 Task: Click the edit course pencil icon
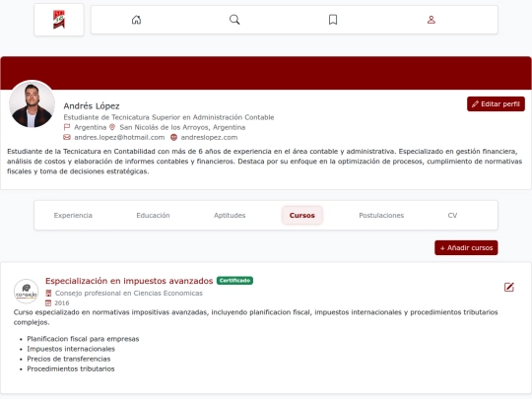click(x=509, y=288)
